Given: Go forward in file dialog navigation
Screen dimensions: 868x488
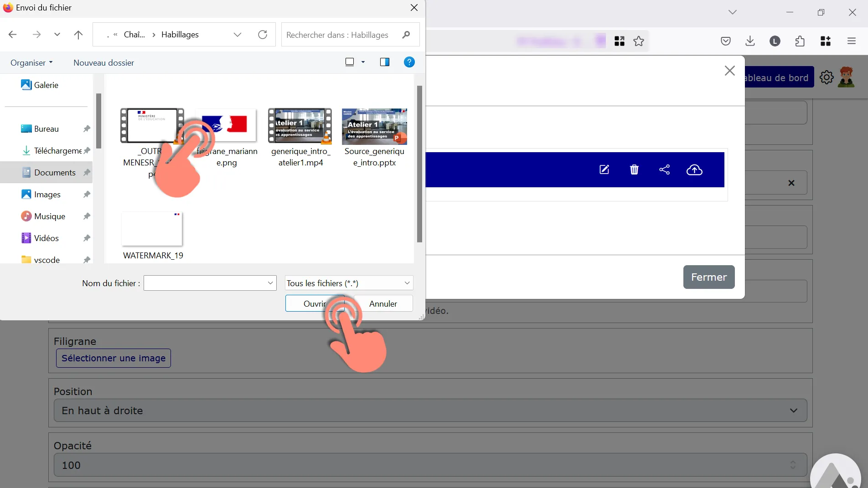Looking at the screenshot, I should click(37, 35).
